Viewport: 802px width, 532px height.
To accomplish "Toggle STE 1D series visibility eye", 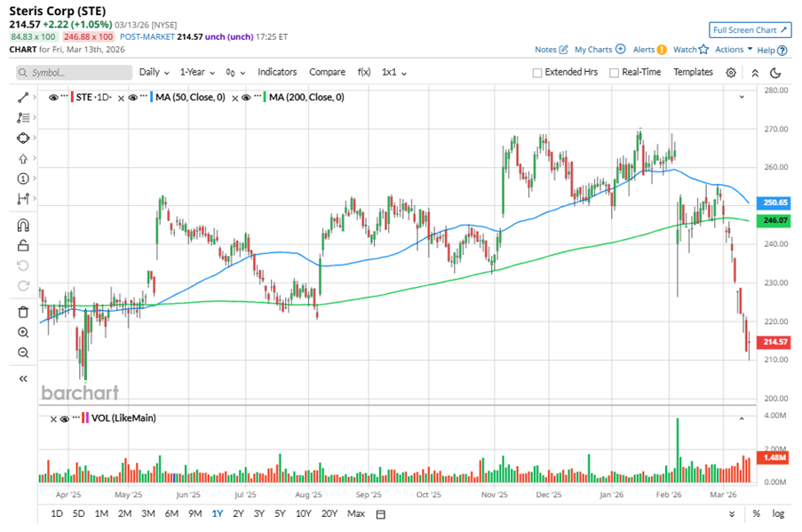I will point(53,97).
